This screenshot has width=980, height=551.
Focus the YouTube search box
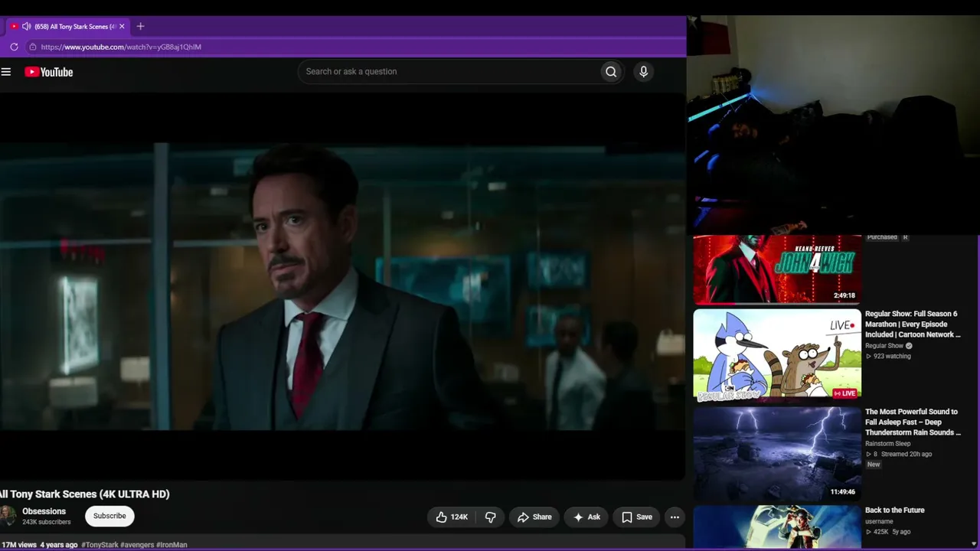coord(449,72)
